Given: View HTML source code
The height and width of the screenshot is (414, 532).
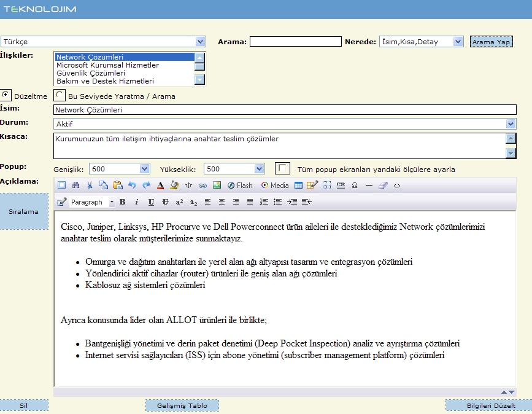Looking at the screenshot, I should (397, 186).
